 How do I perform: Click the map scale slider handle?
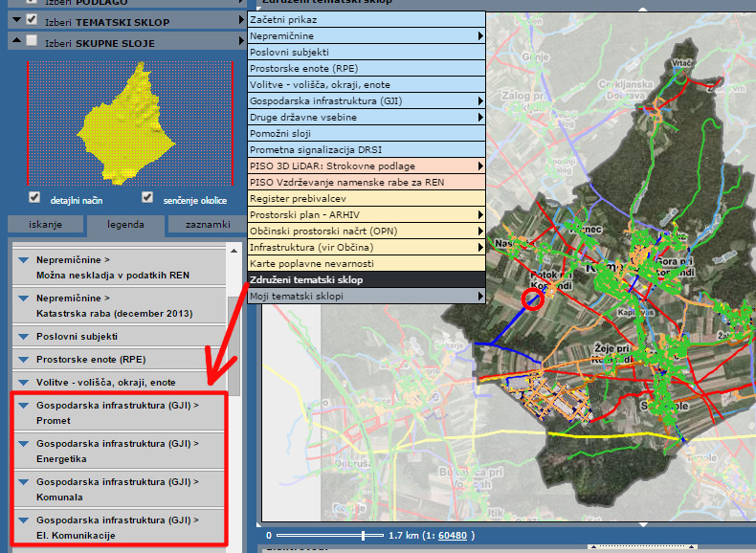364,535
